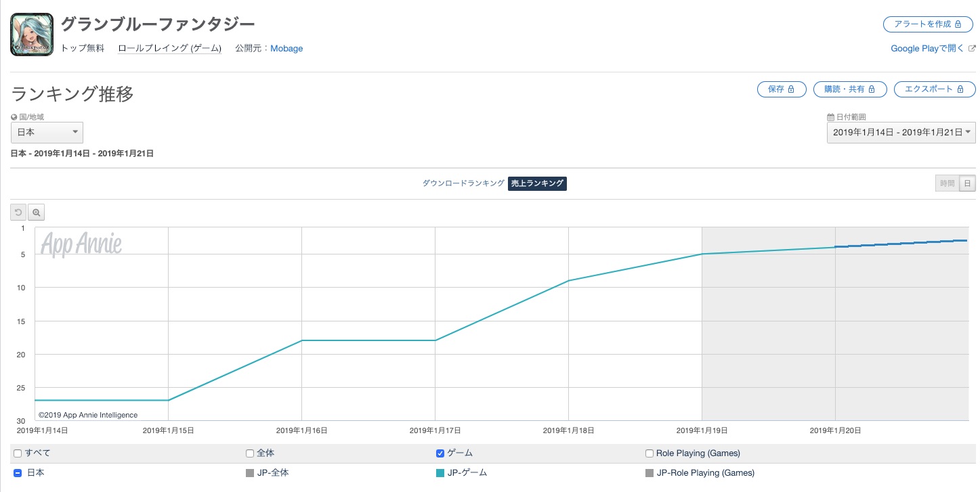Click the magnifier zoom icon above chart
Screen dimensions: 980x492
point(36,213)
